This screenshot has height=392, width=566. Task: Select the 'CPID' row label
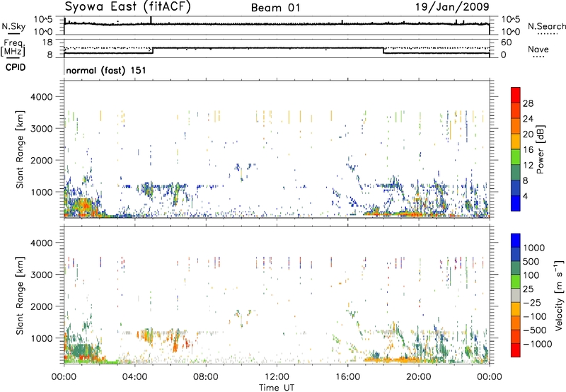tap(16, 67)
